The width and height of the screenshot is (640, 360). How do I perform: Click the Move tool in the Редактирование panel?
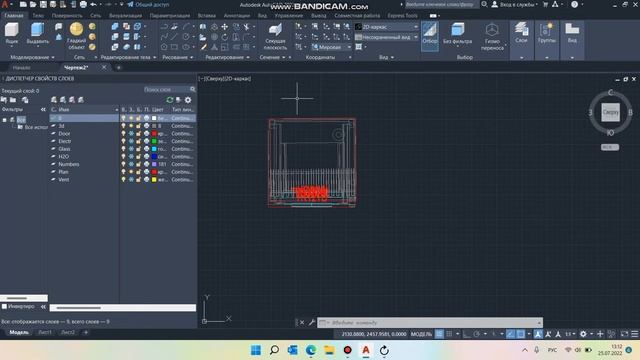224,27
